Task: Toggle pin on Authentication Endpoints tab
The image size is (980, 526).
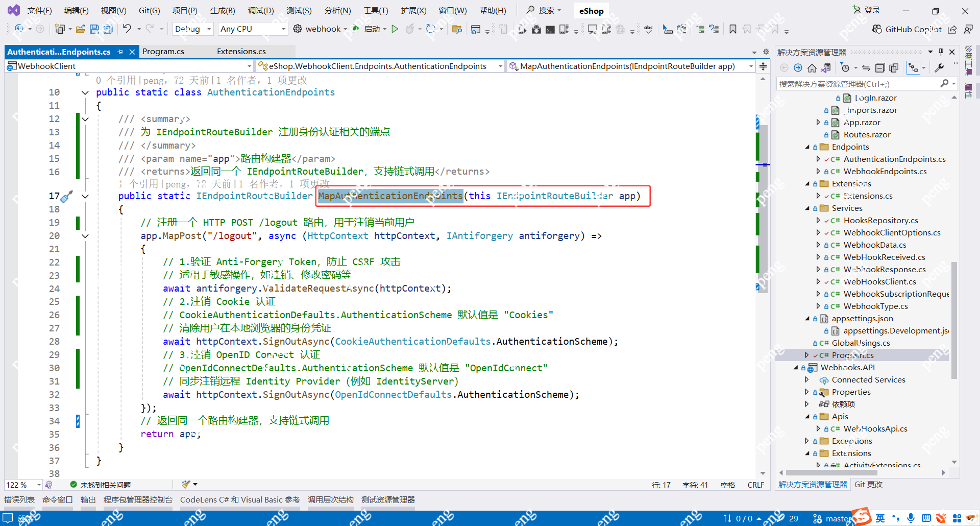Action: coord(120,52)
